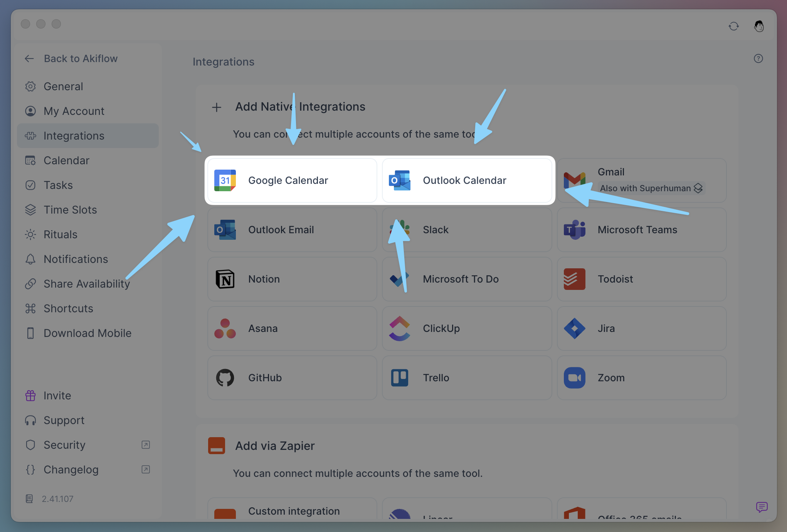Open My Account settings
Viewport: 787px width, 532px height.
88,111
